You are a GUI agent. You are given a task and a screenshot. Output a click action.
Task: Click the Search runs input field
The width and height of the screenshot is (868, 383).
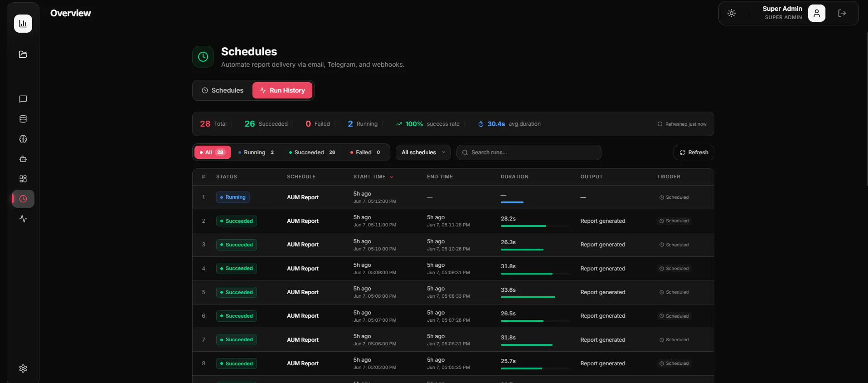coord(529,152)
